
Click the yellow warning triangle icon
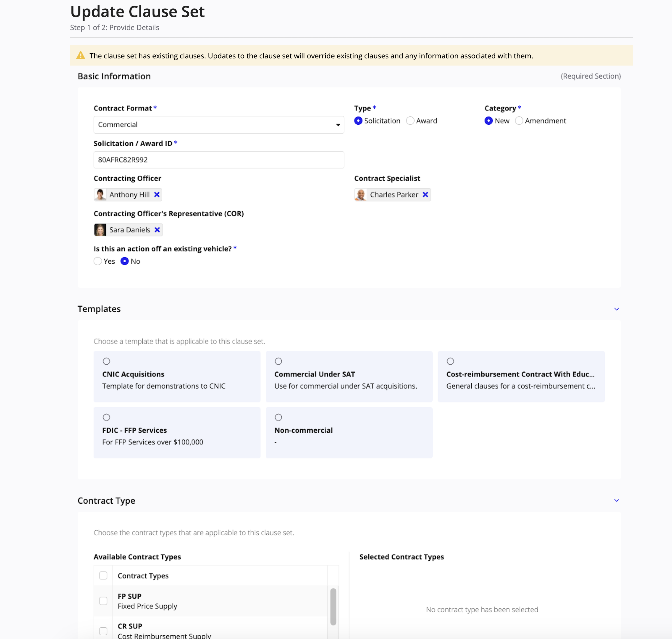[80, 55]
